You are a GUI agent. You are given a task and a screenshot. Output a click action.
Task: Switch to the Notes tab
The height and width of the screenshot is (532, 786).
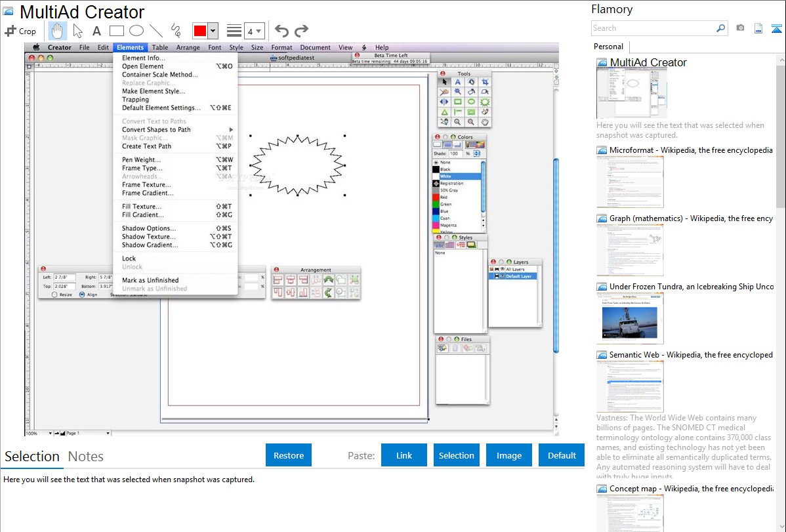click(86, 457)
